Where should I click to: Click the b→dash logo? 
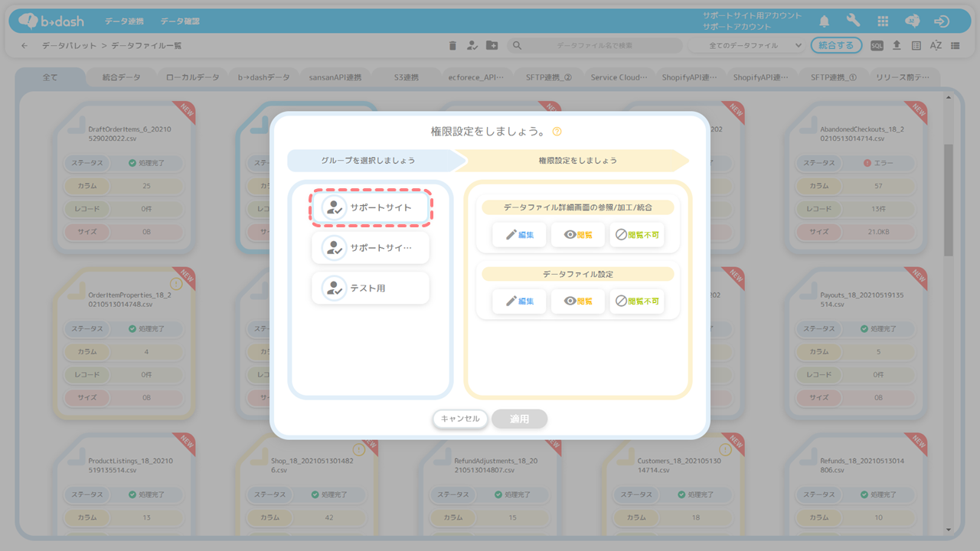click(51, 21)
